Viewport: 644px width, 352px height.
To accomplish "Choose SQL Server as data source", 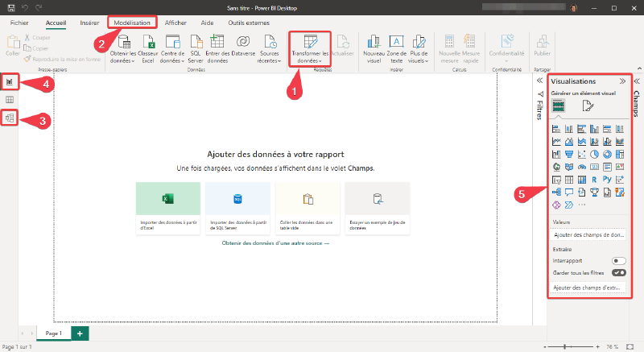I will coord(196,49).
